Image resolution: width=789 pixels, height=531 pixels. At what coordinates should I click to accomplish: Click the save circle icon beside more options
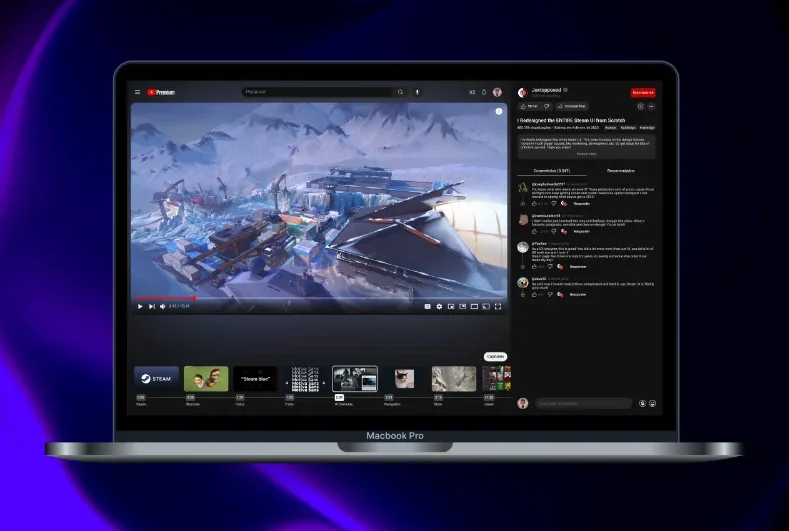coord(641,106)
